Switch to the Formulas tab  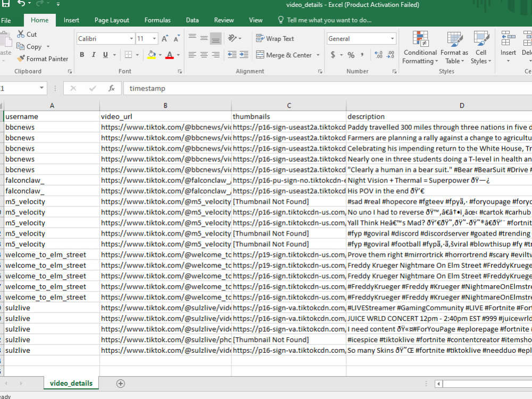click(157, 20)
